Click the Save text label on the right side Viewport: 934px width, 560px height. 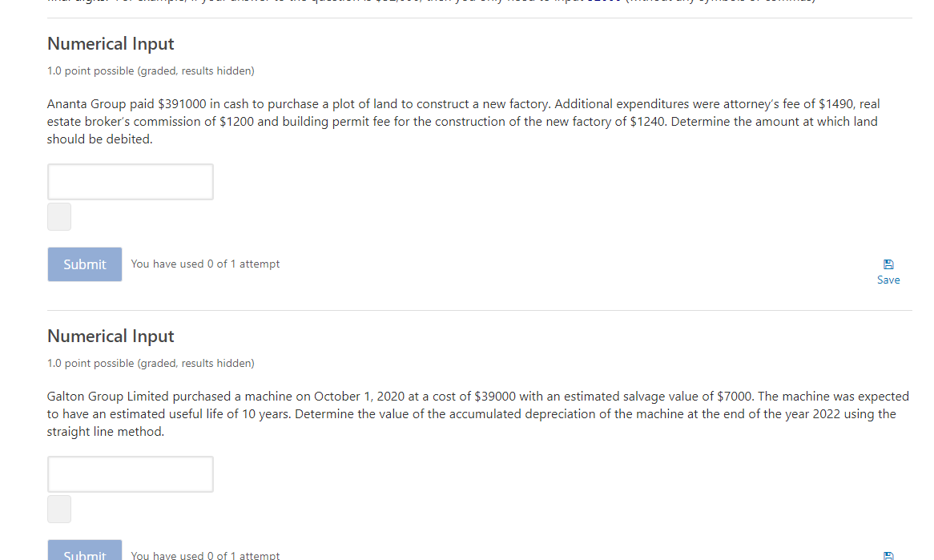(888, 280)
